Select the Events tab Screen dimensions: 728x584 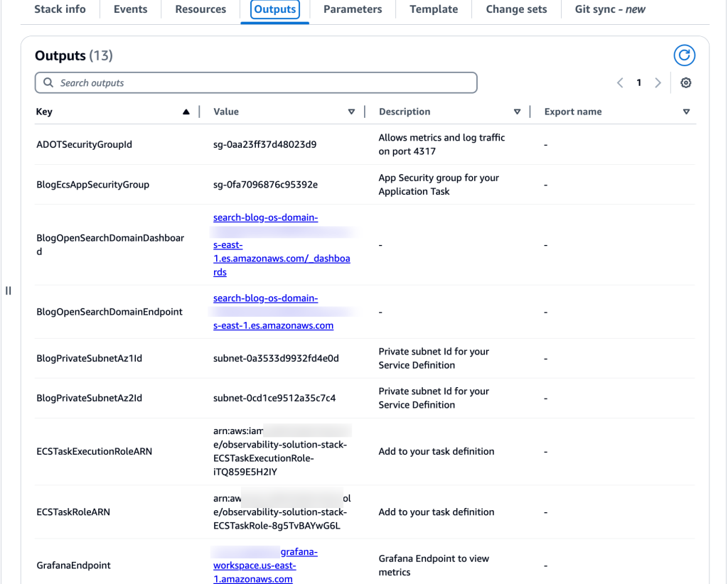130,9
